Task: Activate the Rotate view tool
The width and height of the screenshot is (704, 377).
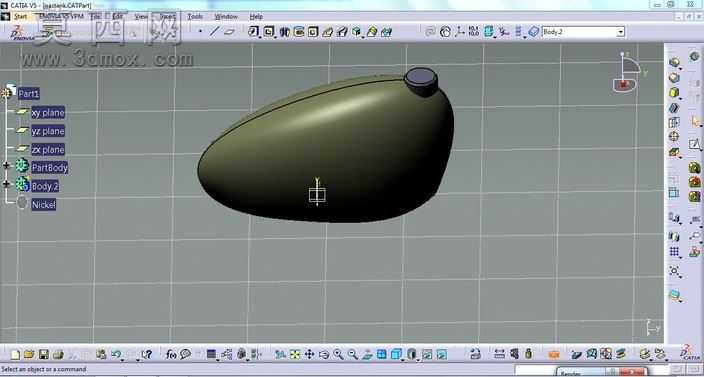Action: [324, 355]
